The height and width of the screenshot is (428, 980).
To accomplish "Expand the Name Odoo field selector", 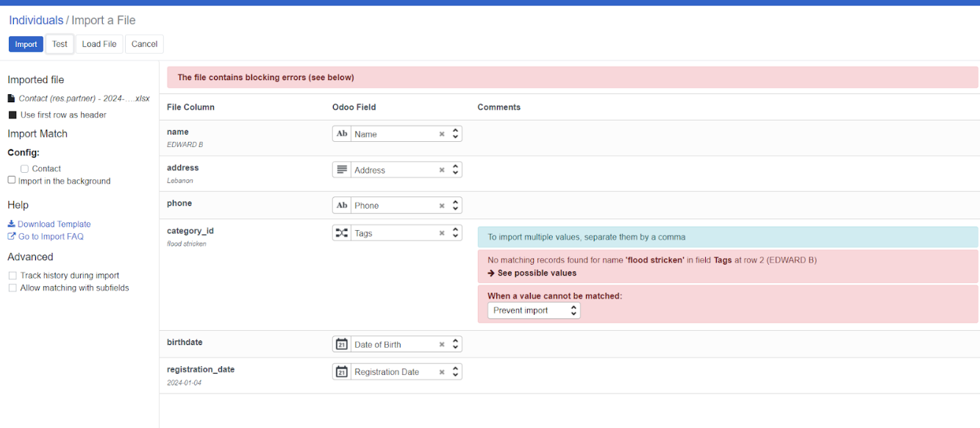I will coord(456,135).
